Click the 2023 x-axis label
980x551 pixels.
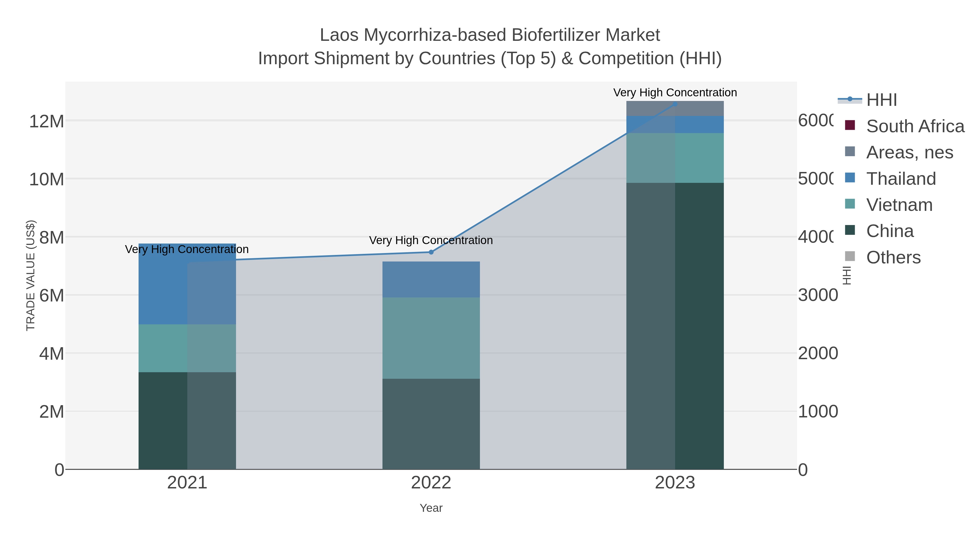(675, 483)
